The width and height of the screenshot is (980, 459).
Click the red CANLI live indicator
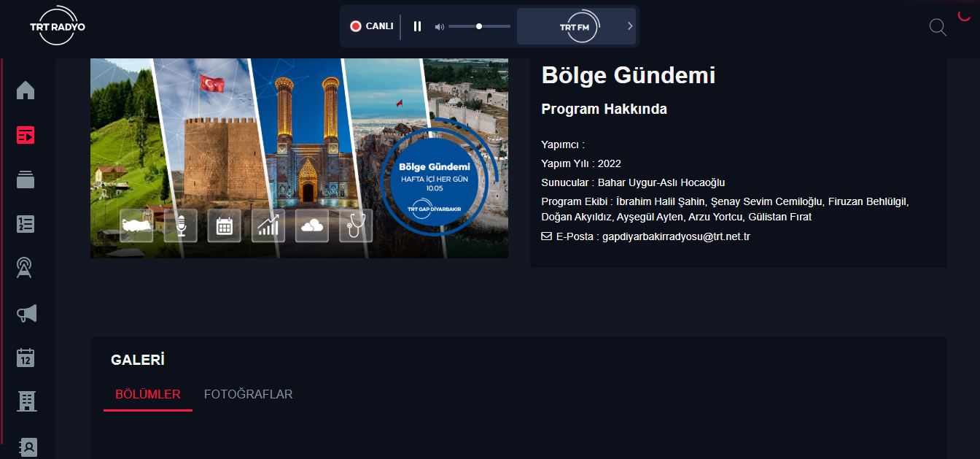click(x=372, y=26)
